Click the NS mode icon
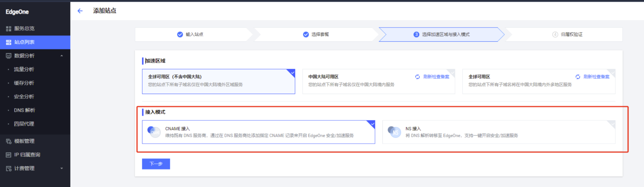This screenshot has height=187, width=644. (x=395, y=132)
